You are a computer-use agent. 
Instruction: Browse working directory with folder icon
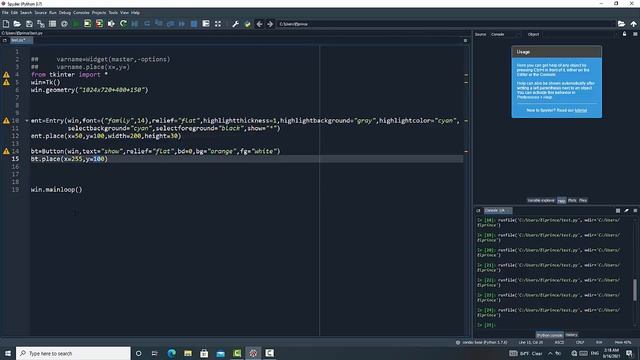click(621, 24)
